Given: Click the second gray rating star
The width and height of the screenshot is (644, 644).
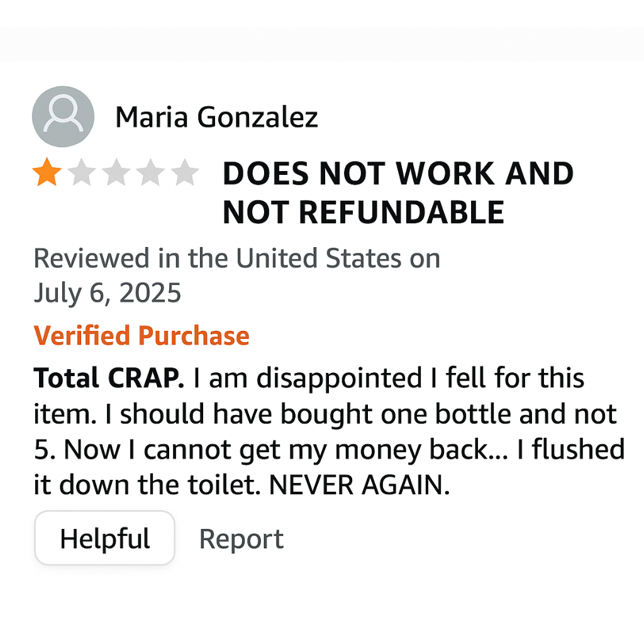Looking at the screenshot, I should click(81, 173).
